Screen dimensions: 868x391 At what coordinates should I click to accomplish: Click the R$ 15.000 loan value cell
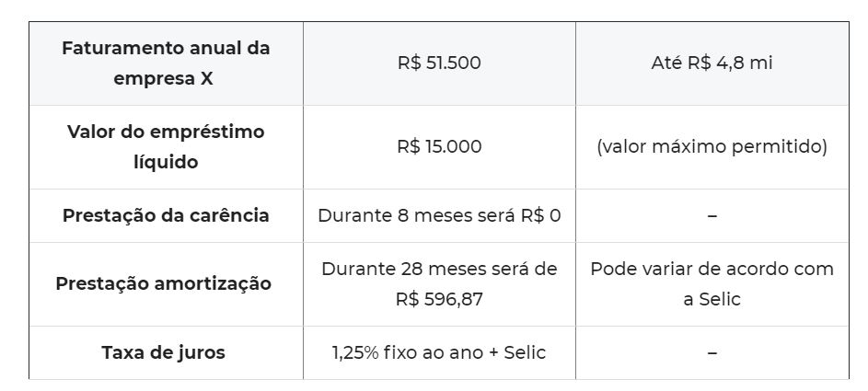coord(439,146)
